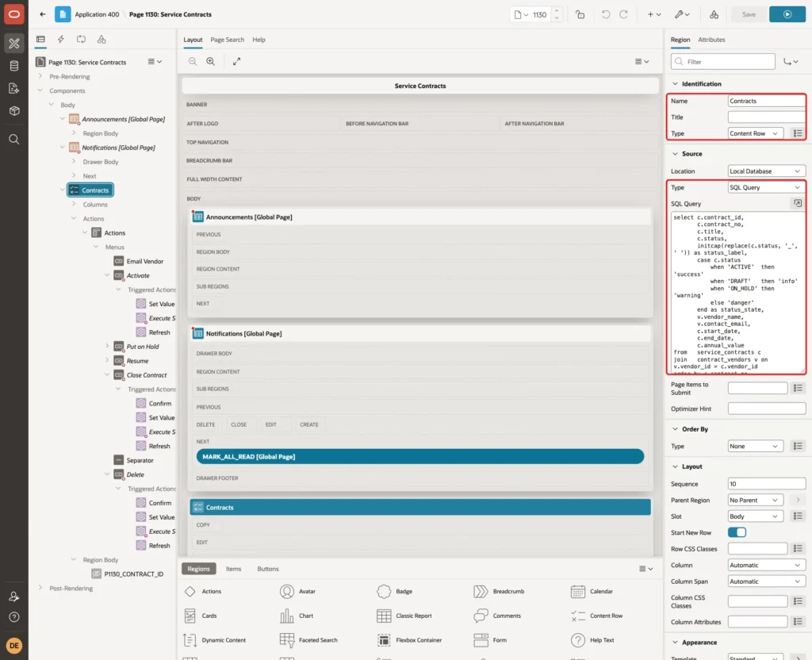Click the Oracle APEX home logo
812x660 pixels.
14,14
